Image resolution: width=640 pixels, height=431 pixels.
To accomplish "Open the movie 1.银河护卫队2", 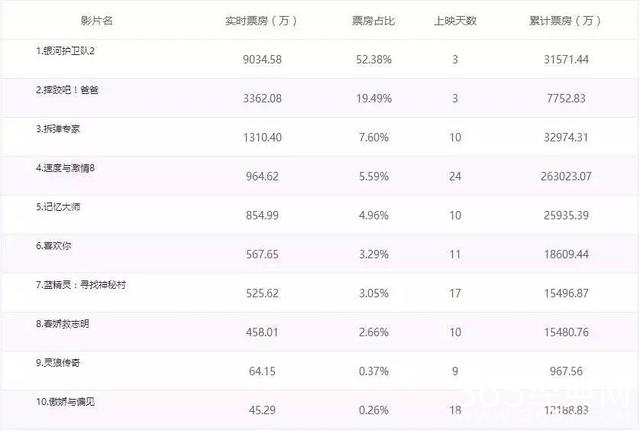I will click(x=68, y=51).
